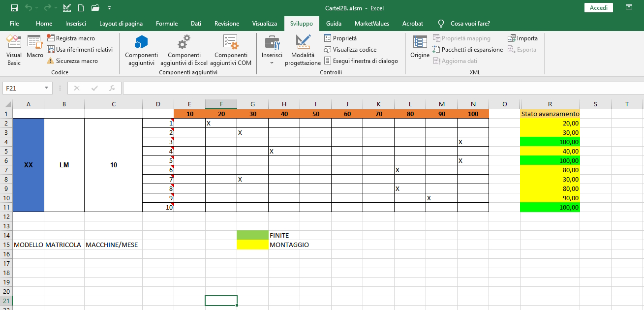Switch to the Formule tab

pos(167,24)
